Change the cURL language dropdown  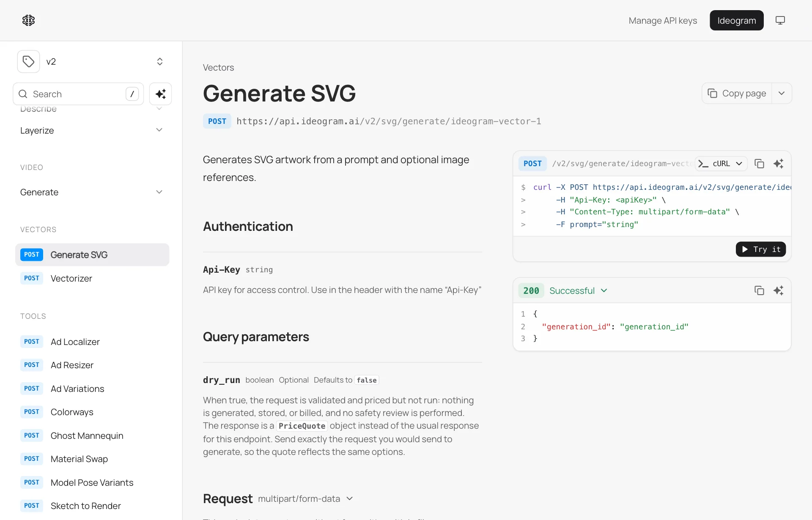721,164
